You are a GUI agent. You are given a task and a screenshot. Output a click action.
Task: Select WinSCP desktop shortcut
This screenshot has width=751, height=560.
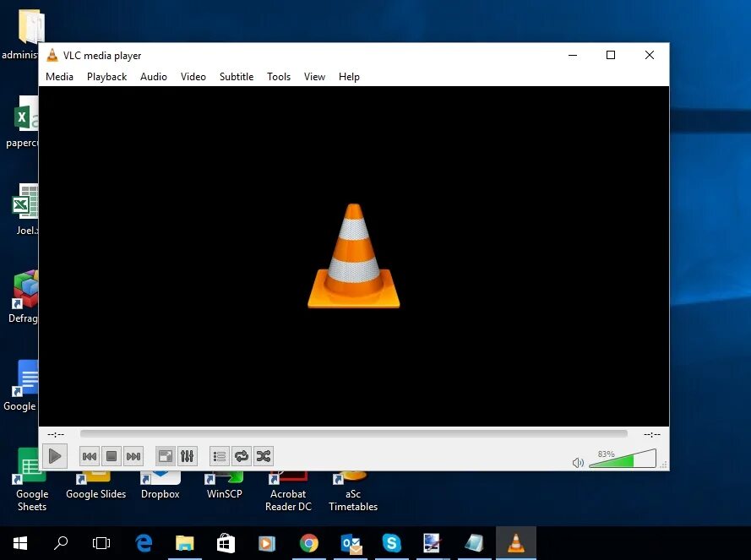point(224,487)
